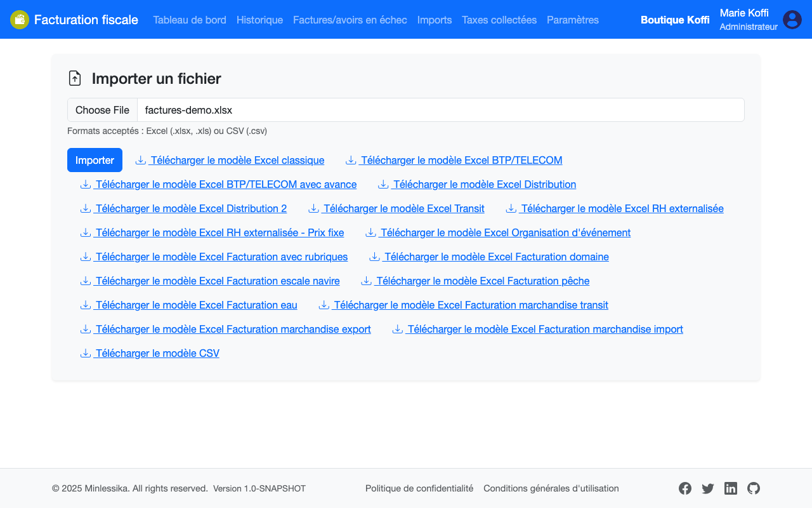Viewport: 812px width, 508px height.
Task: Click the Version 1.0-SNAPSHOT text
Action: [259, 488]
